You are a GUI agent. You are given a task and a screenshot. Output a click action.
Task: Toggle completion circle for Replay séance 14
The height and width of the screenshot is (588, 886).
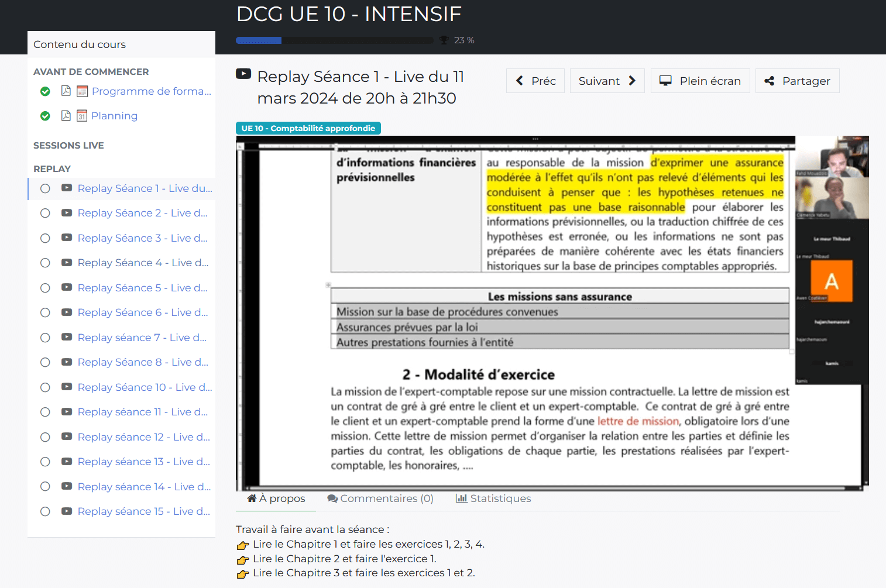pos(45,486)
